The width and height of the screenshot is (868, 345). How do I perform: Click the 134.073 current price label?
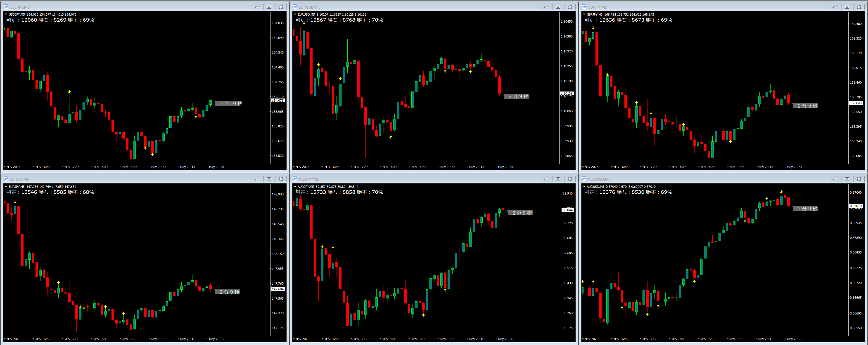[278, 101]
